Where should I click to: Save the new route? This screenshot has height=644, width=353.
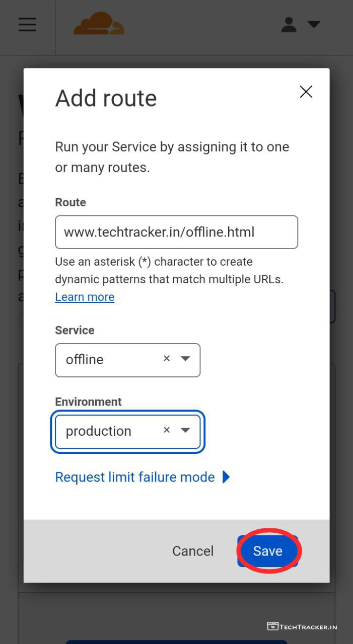point(267,551)
